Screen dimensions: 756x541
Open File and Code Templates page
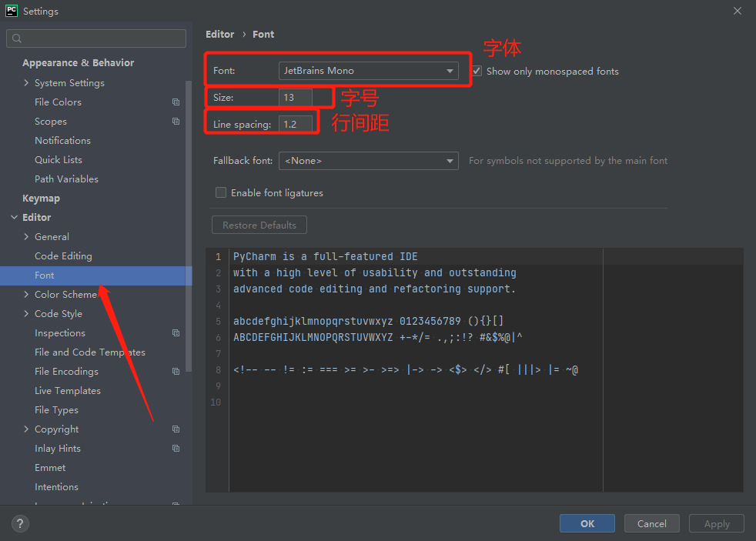(x=89, y=352)
